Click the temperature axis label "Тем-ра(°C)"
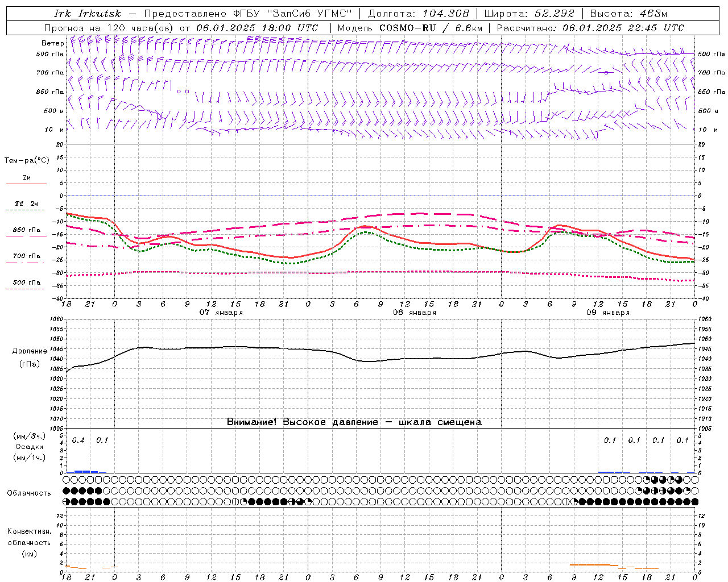This screenshot has height=582, width=728. pyautogui.click(x=27, y=161)
